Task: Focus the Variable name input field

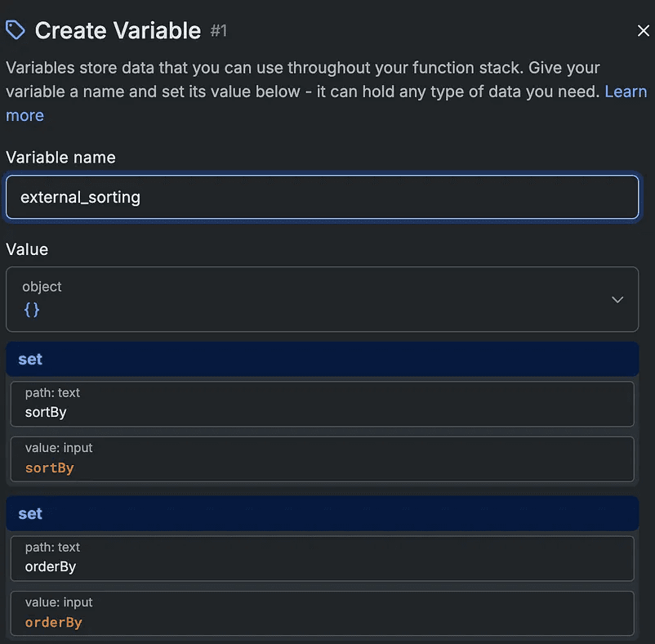Action: point(322,197)
